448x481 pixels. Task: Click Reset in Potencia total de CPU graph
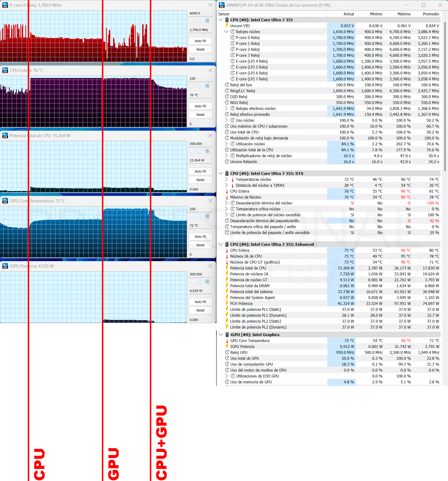coord(200,180)
